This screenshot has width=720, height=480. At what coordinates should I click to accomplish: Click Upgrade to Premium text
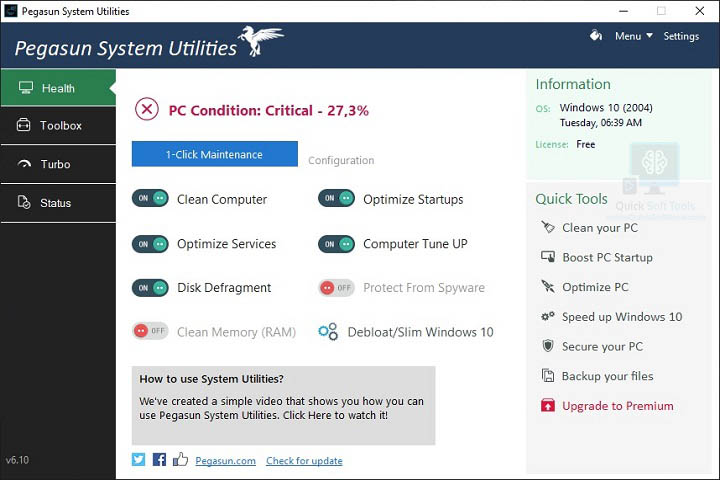coord(618,406)
